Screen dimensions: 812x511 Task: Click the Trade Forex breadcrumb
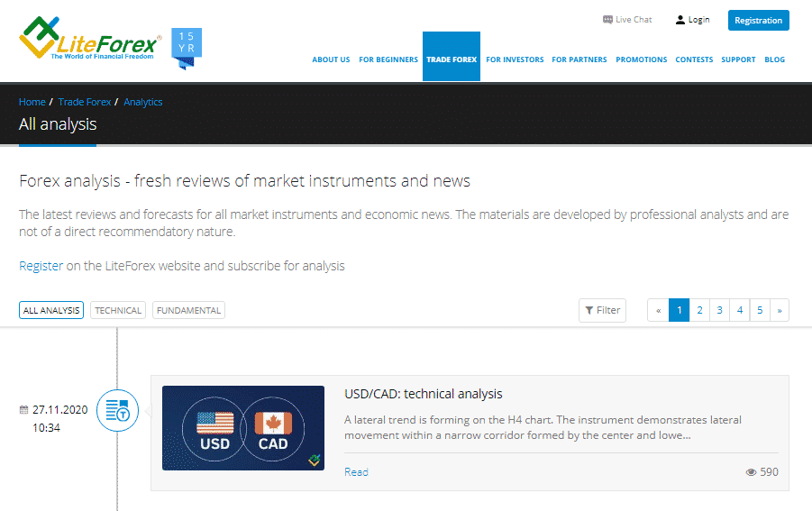point(85,102)
